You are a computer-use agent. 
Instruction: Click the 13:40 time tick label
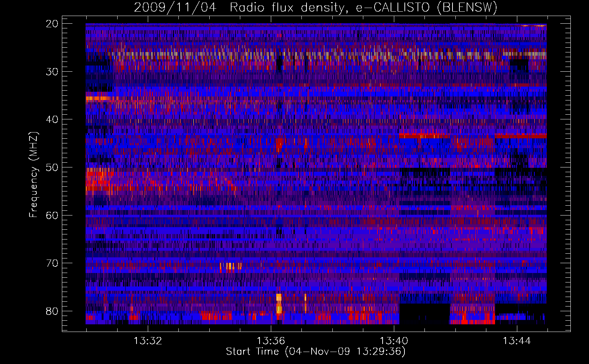pyautogui.click(x=394, y=341)
